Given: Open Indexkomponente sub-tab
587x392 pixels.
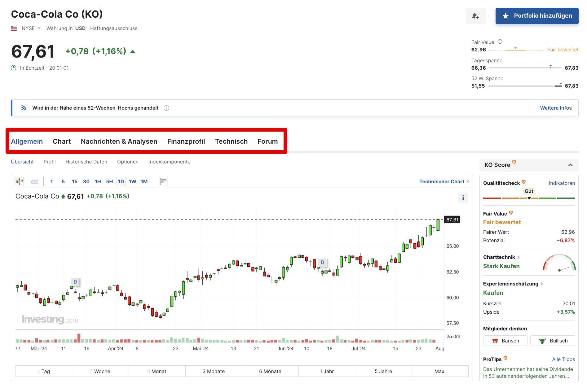Looking at the screenshot, I should pos(169,162).
